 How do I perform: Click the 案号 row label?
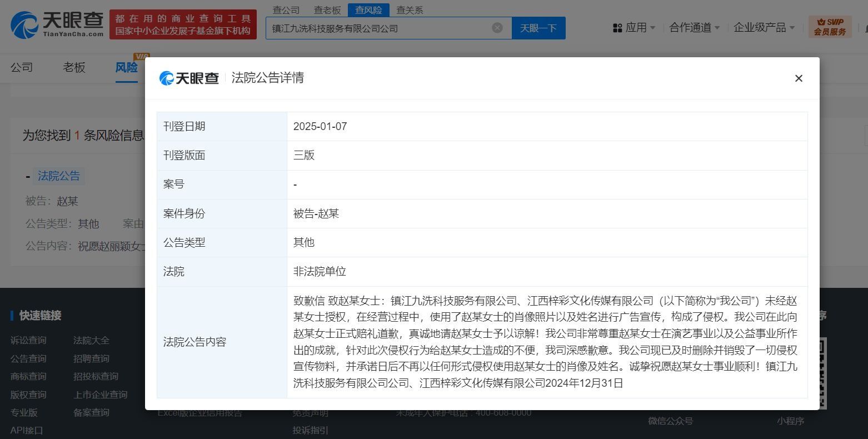tap(173, 184)
